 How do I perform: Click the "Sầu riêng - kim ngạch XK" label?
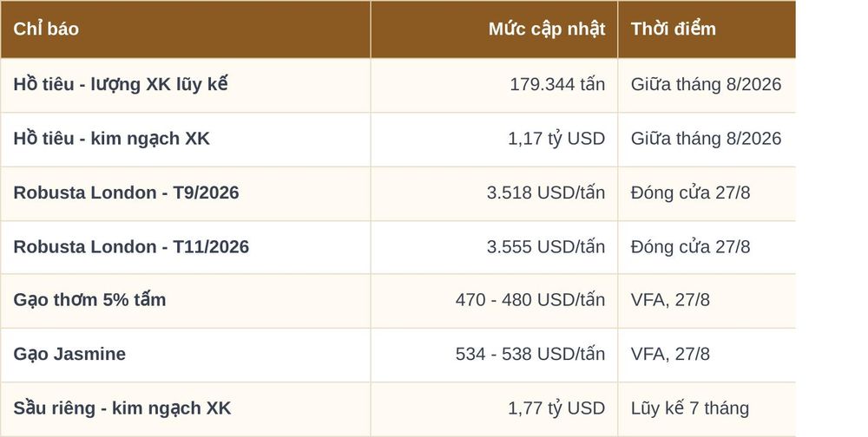click(122, 408)
